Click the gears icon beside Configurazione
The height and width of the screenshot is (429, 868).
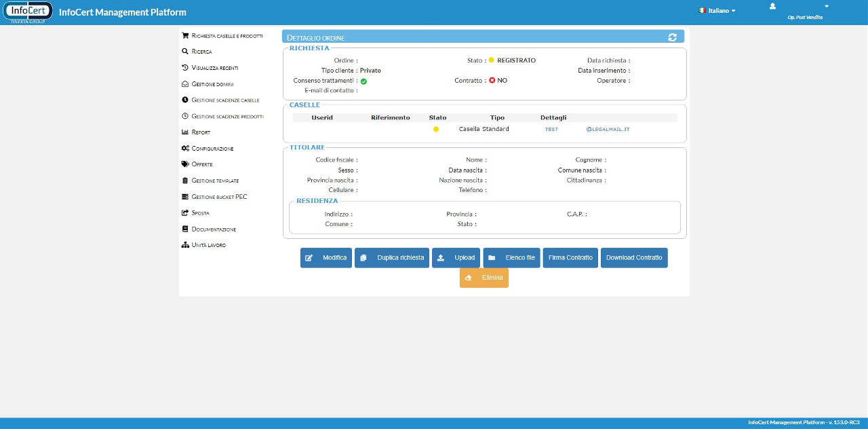click(185, 149)
